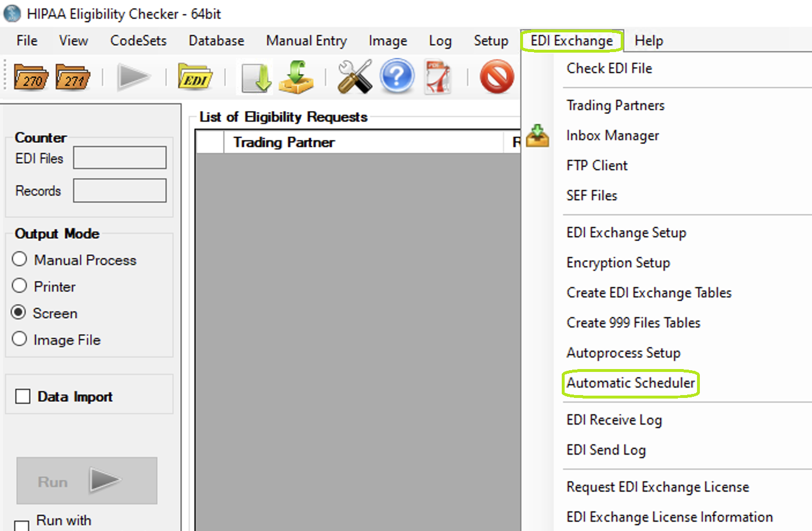Choose Check EDI File

pyautogui.click(x=609, y=68)
